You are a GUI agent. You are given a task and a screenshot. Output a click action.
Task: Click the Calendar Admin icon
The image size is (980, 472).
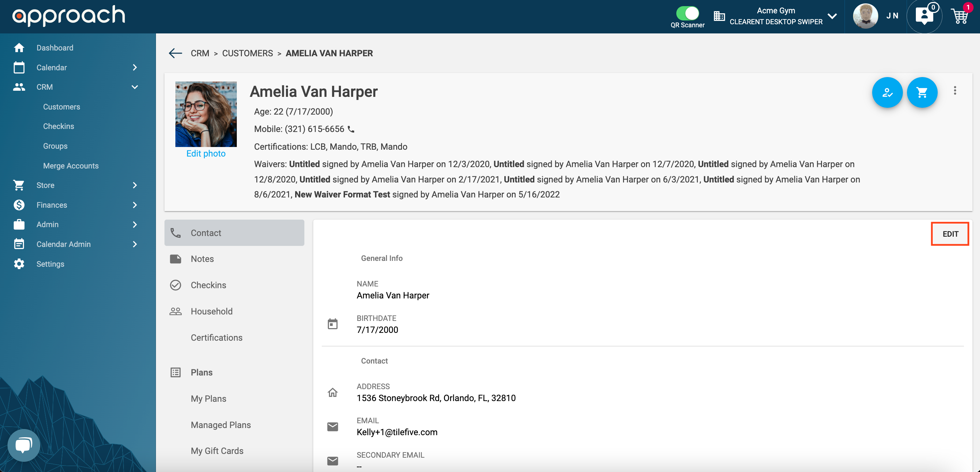click(19, 244)
